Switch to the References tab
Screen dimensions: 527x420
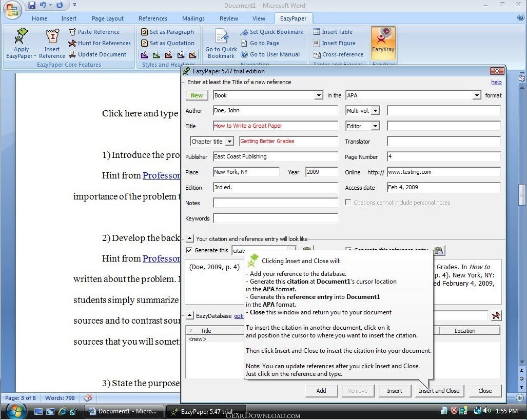coord(152,18)
